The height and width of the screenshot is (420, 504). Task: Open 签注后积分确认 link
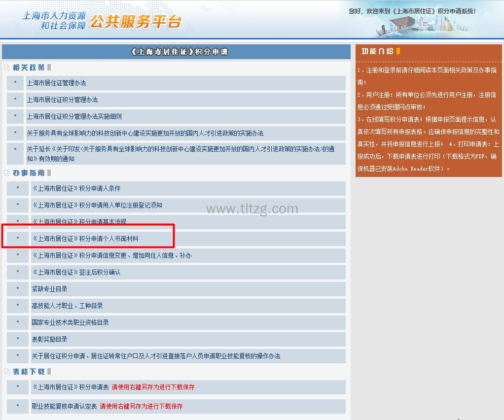coord(76,272)
